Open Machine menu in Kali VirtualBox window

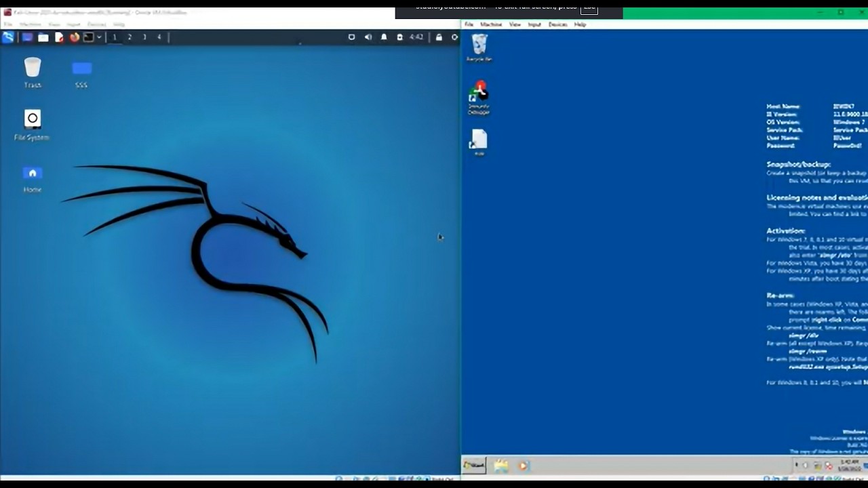[x=31, y=24]
